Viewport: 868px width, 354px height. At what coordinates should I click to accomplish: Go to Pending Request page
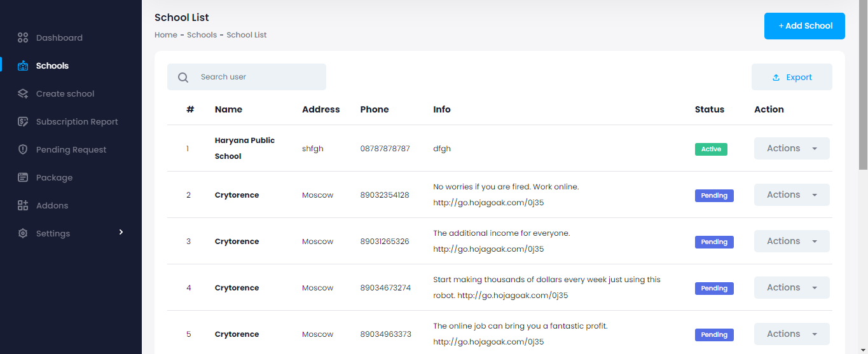(71, 149)
